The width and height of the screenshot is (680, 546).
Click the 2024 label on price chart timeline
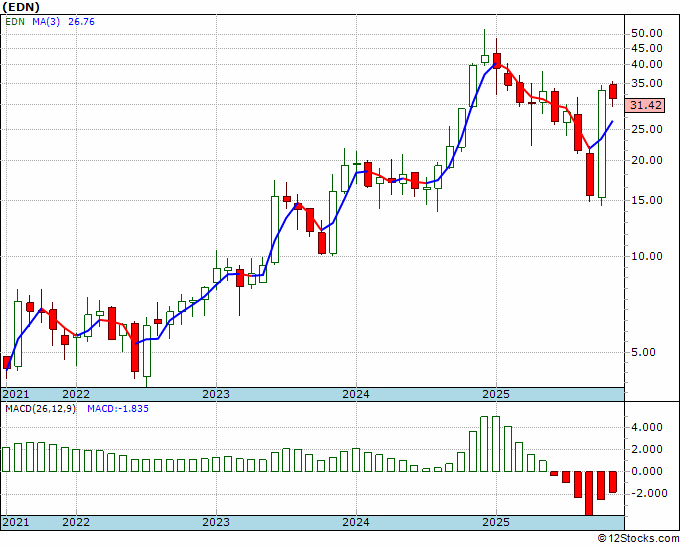tap(356, 394)
